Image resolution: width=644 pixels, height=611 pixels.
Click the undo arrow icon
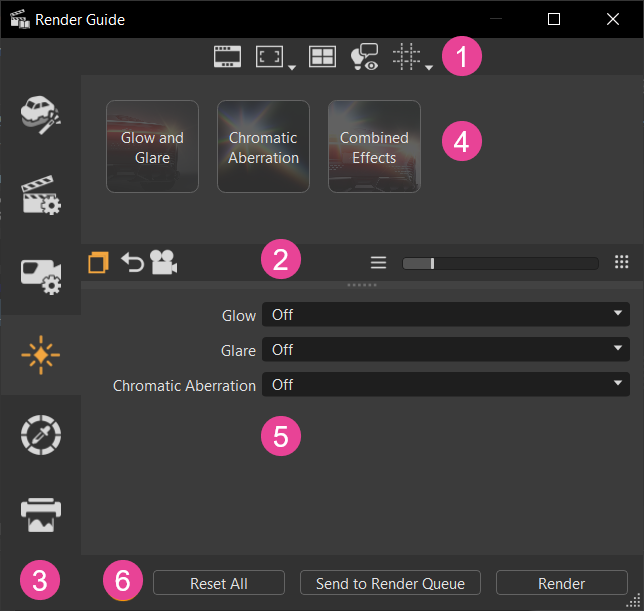point(132,262)
